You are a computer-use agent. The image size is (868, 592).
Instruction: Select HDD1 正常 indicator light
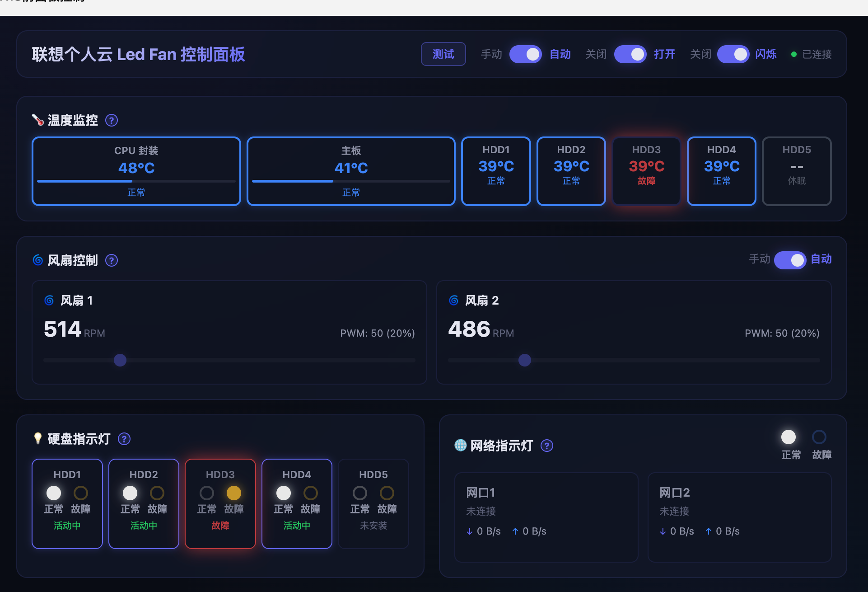pos(54,493)
